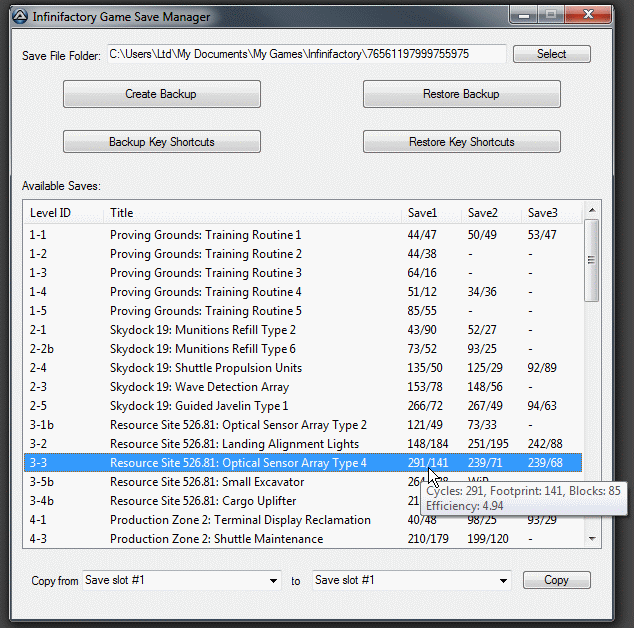Select the Proving Grounds: Training Routine 3 row
634x628 pixels.
(303, 273)
